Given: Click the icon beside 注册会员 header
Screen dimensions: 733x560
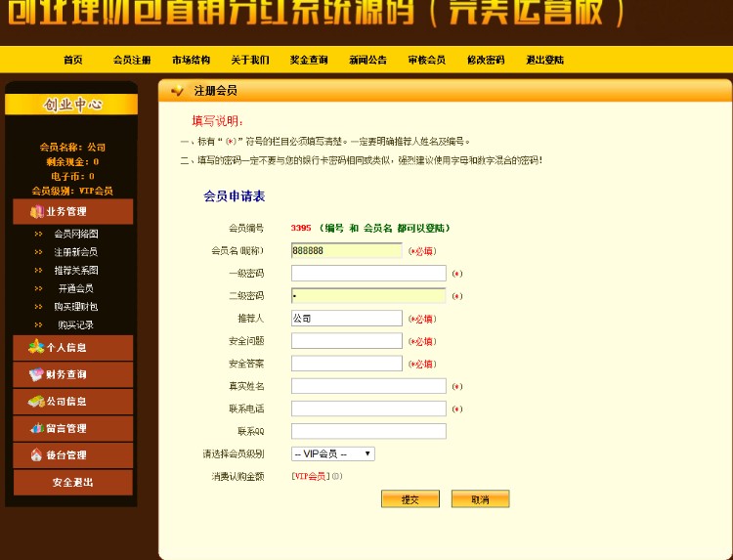Looking at the screenshot, I should (x=177, y=91).
